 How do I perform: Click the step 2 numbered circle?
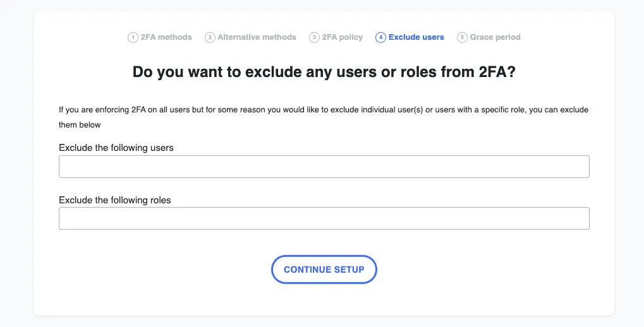pyautogui.click(x=210, y=37)
